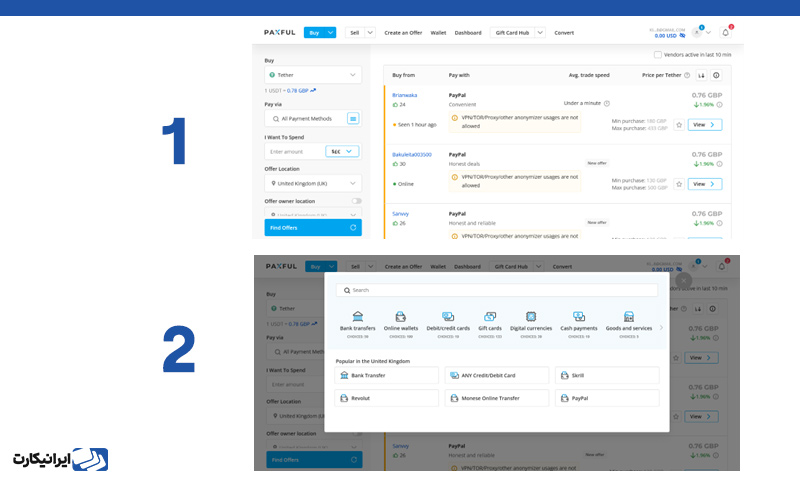Open the Tether cryptocurrency dropdown, upper screenshot
This screenshot has height=477, width=800.
(313, 75)
